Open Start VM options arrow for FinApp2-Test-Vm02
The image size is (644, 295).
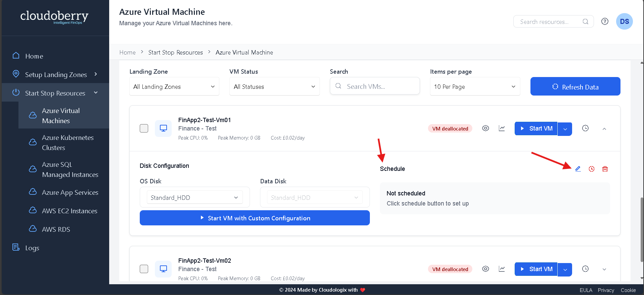(565, 269)
